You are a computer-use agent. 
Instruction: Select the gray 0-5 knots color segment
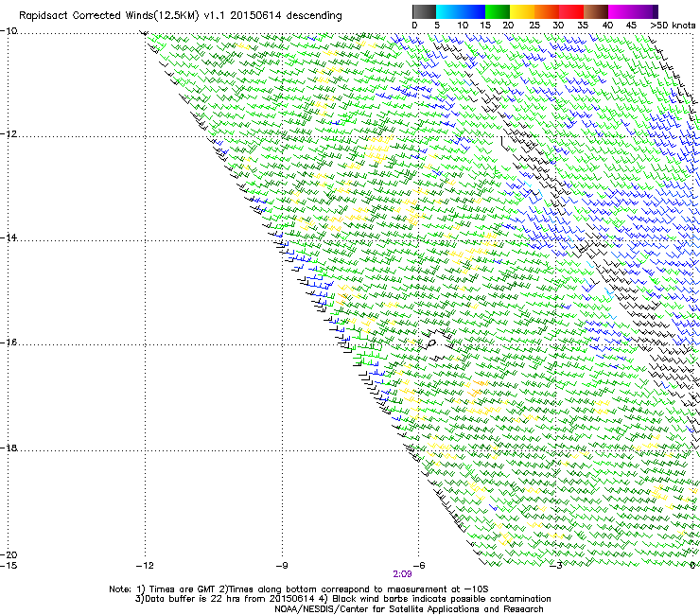[x=424, y=11]
